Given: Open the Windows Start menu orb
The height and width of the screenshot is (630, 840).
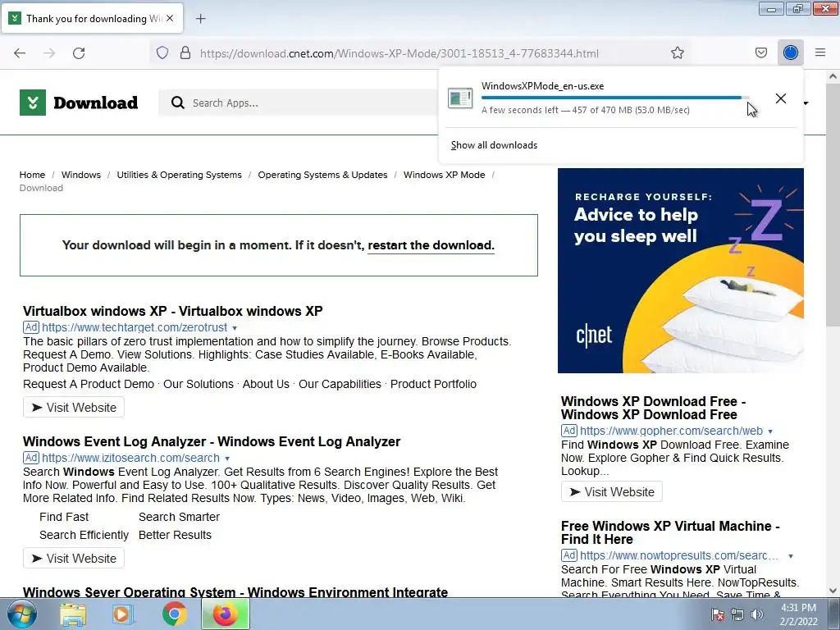Looking at the screenshot, I should tap(22, 614).
